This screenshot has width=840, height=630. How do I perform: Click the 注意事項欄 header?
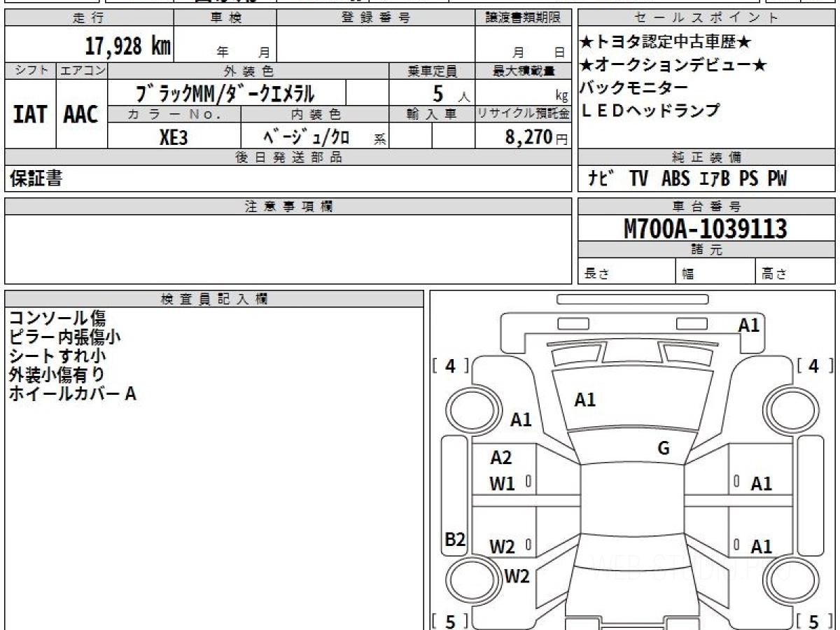tap(288, 206)
